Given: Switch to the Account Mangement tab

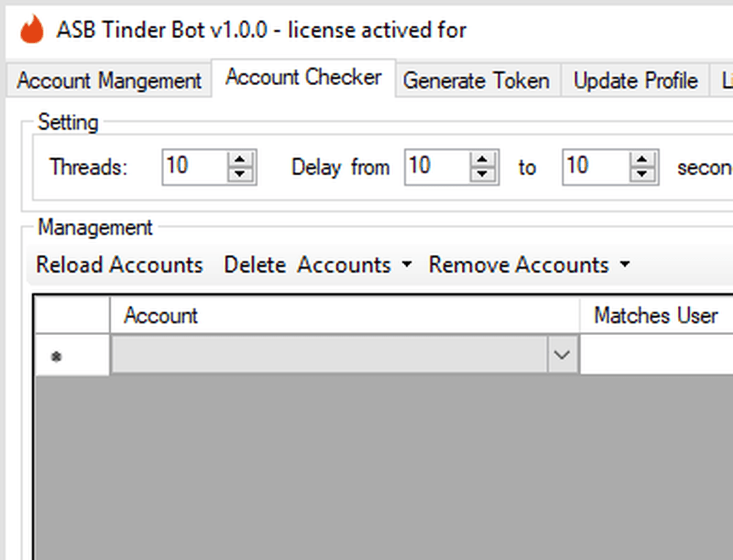Looking at the screenshot, I should (x=109, y=81).
